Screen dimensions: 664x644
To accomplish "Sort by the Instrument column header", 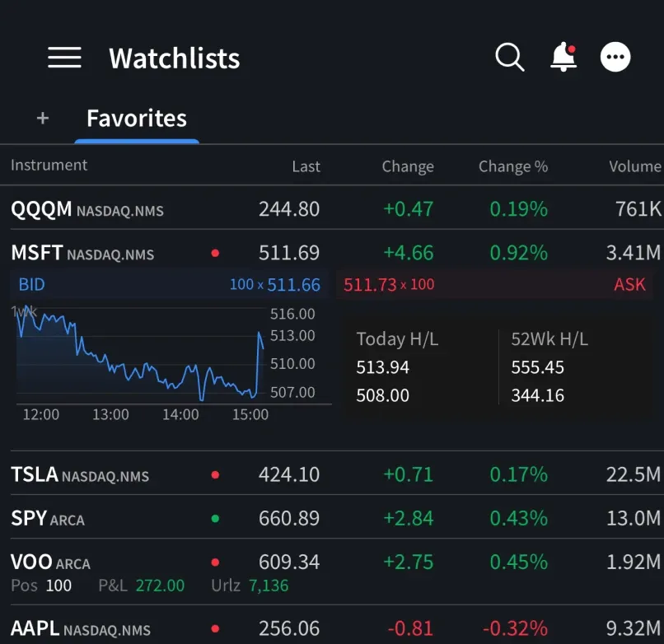I will tap(49, 166).
